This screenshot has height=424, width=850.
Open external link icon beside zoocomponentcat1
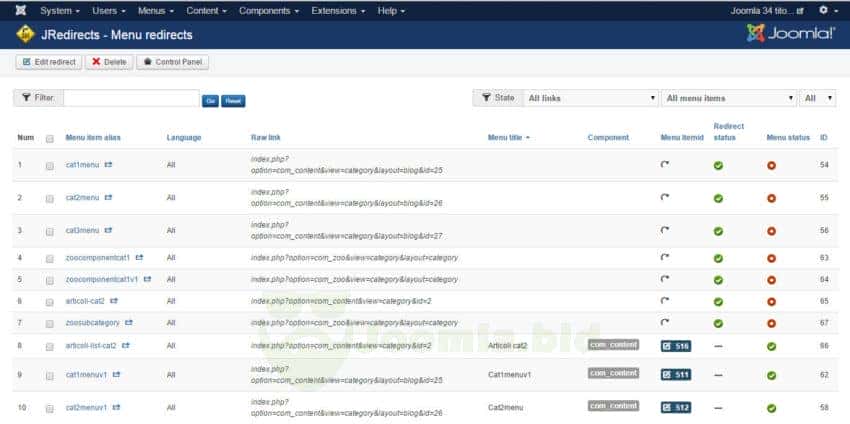(x=139, y=257)
